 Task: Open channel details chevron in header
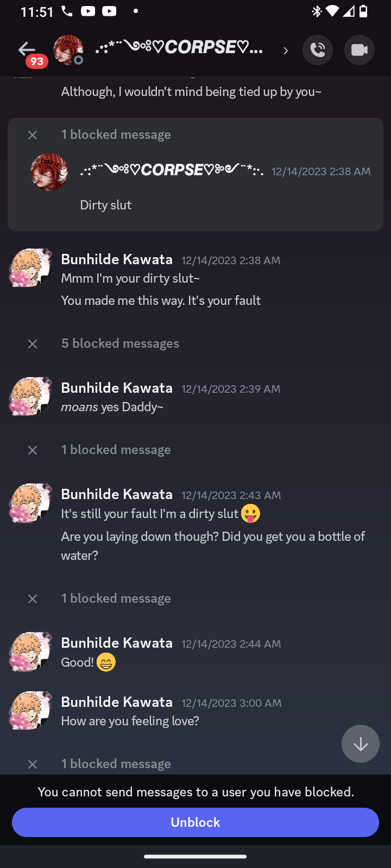[x=286, y=50]
